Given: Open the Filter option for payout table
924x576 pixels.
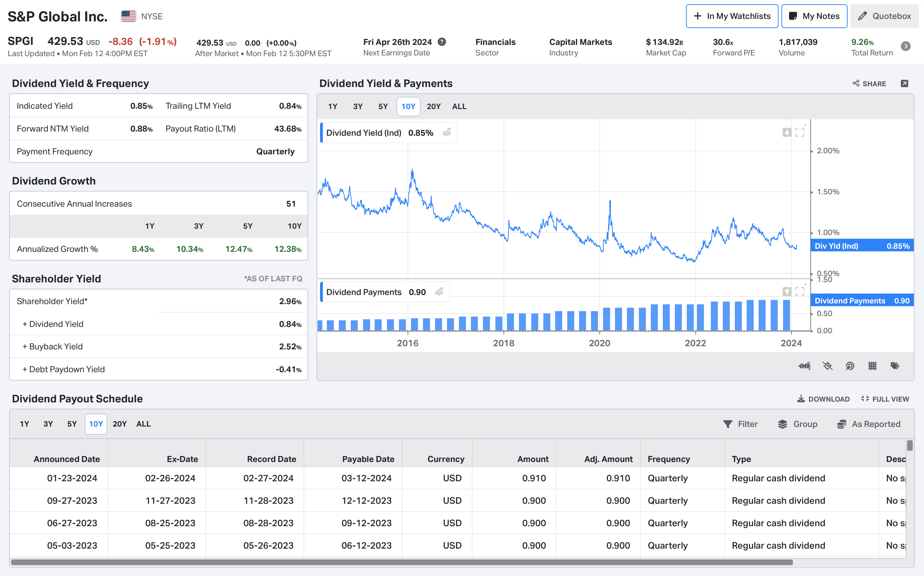Looking at the screenshot, I should click(x=740, y=424).
